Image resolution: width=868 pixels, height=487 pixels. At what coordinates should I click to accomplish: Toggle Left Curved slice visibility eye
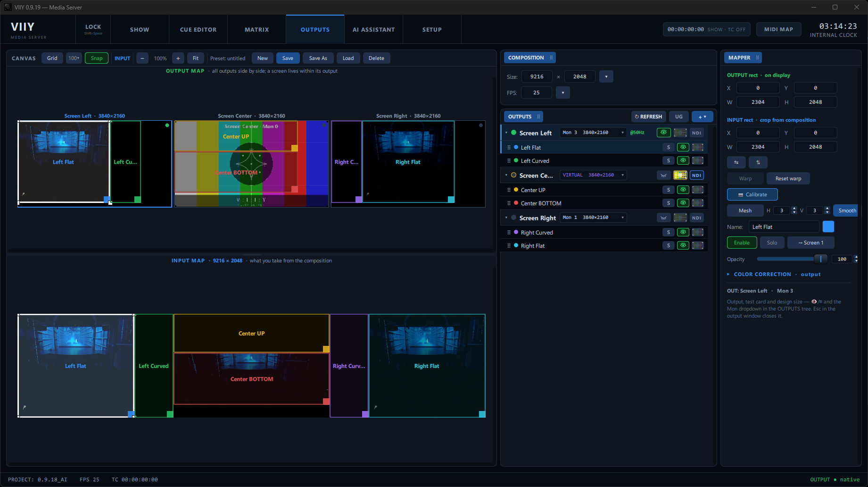click(x=683, y=160)
